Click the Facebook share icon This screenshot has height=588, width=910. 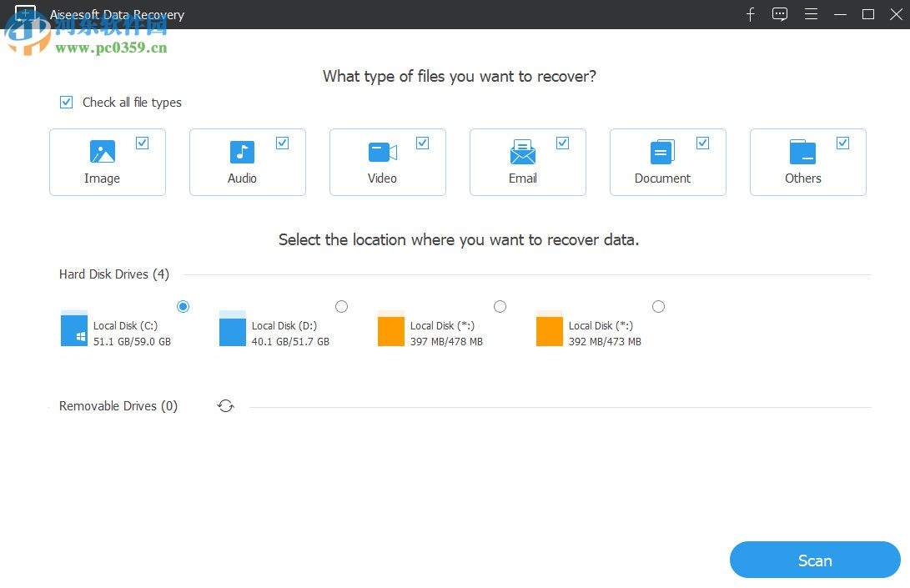(750, 14)
